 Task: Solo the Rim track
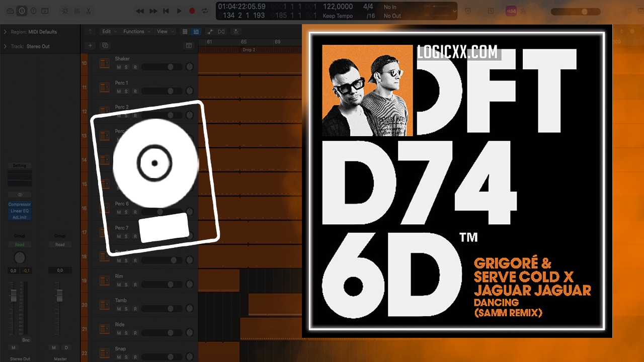pyautogui.click(x=126, y=285)
